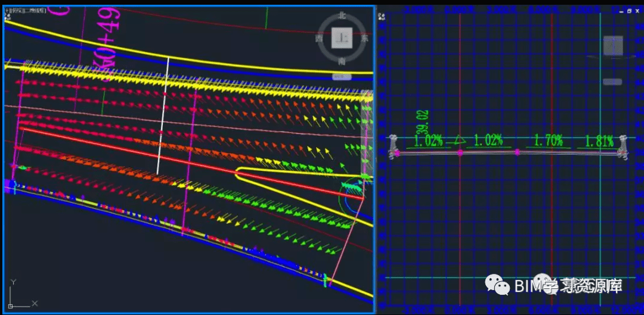Open the 二维线框 visual style menu
Screen dimensions: 644x315
click(x=35, y=8)
